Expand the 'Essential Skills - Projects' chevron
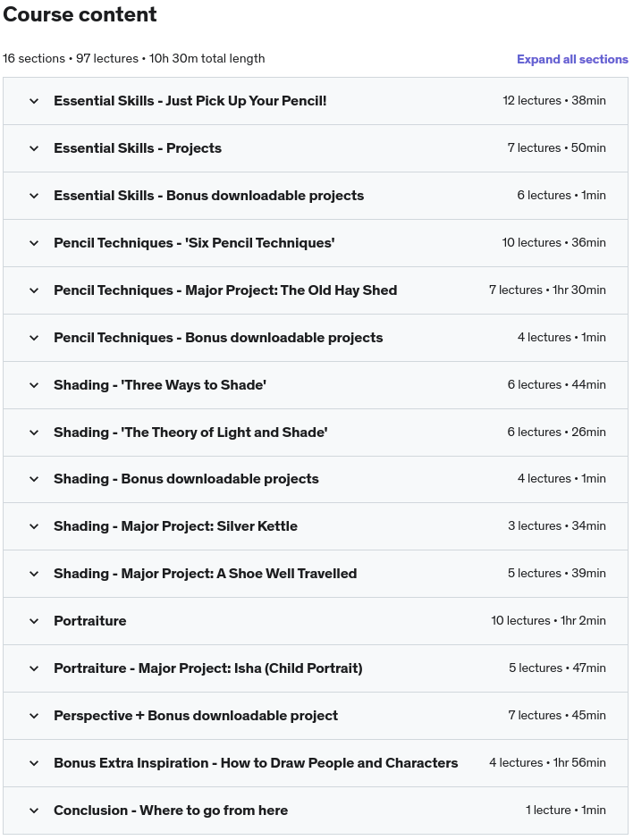This screenshot has width=633, height=840. (x=34, y=148)
